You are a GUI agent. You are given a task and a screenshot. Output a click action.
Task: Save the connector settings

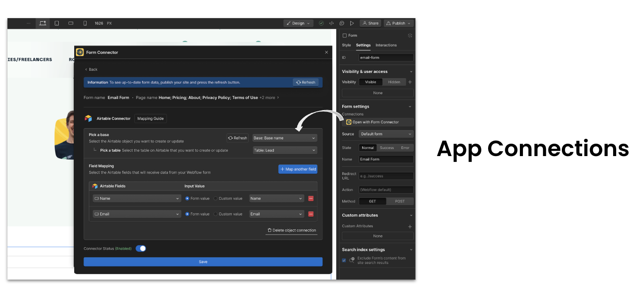(x=203, y=262)
